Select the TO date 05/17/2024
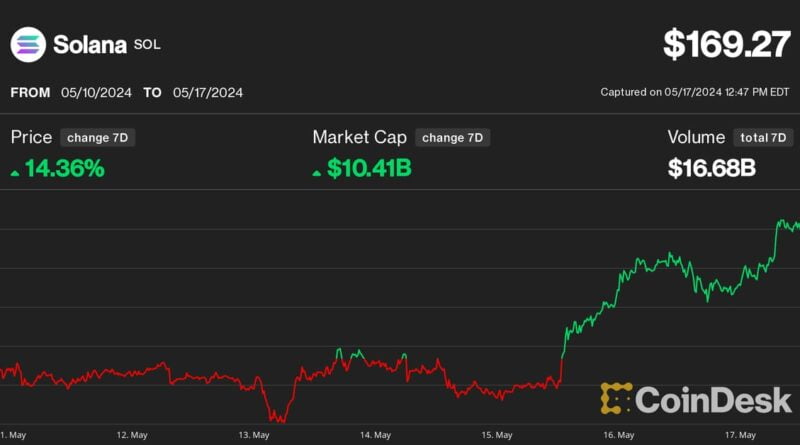 point(205,92)
